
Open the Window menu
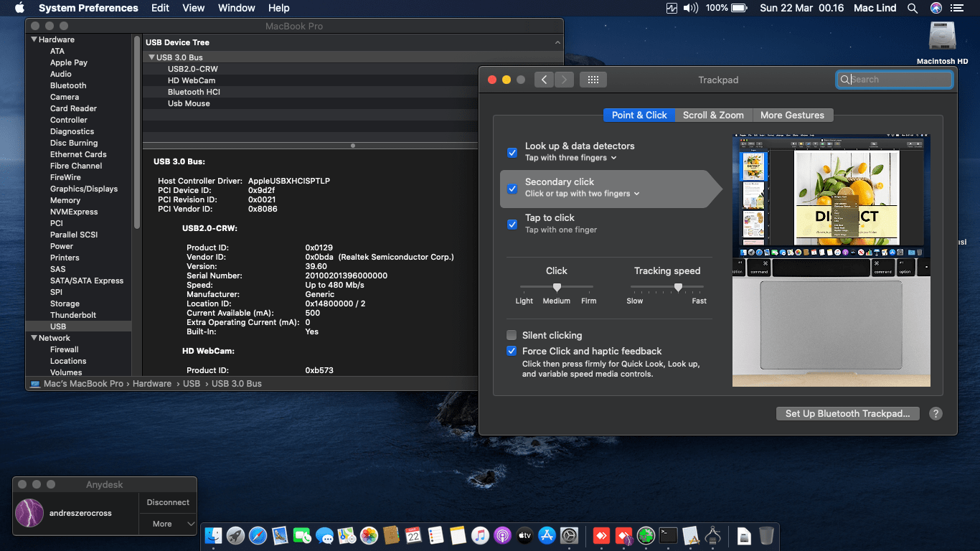tap(236, 8)
